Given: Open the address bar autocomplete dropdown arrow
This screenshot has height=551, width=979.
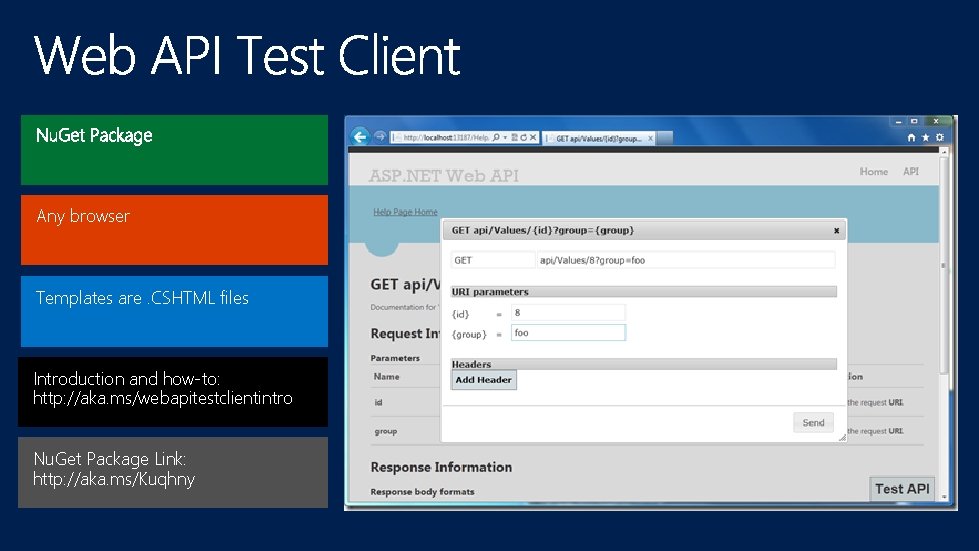Looking at the screenshot, I should coord(505,137).
